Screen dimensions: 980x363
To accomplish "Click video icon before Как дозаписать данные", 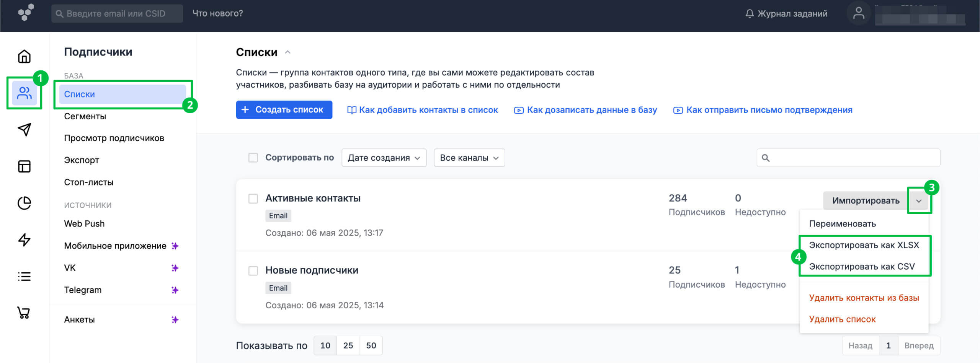I will [x=519, y=110].
